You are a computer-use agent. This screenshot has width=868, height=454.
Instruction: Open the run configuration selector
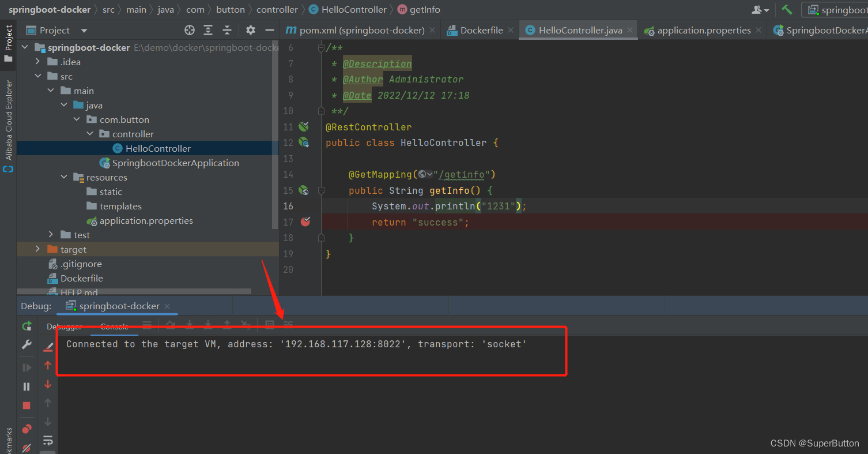(x=836, y=10)
